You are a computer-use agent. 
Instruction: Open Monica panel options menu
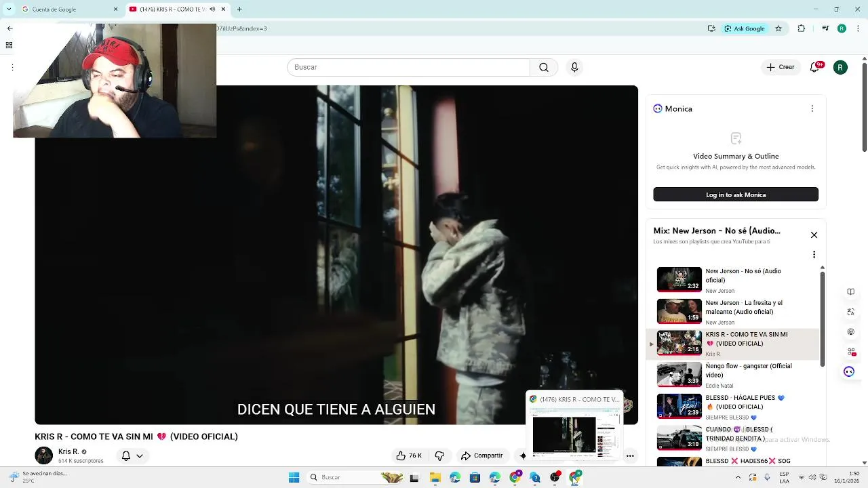click(812, 108)
